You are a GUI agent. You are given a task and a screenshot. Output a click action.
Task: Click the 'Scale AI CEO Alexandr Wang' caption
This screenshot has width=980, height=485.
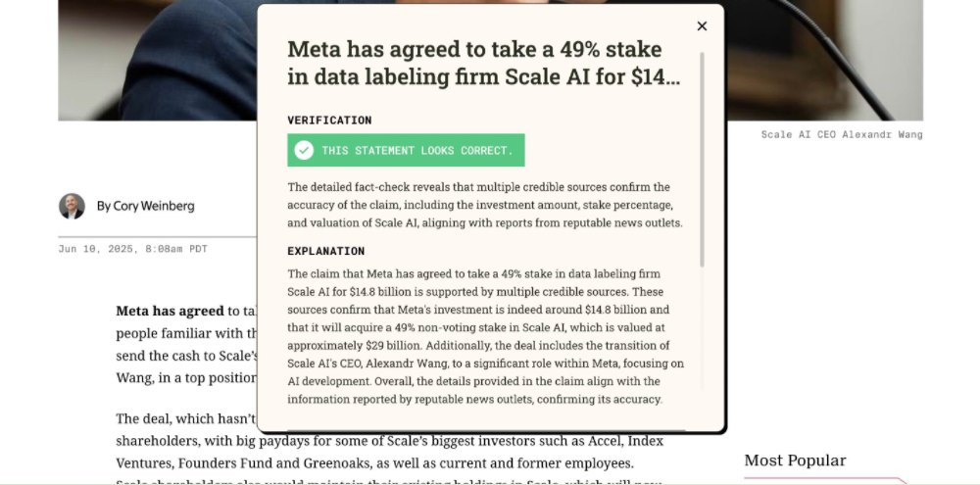pyautogui.click(x=841, y=134)
